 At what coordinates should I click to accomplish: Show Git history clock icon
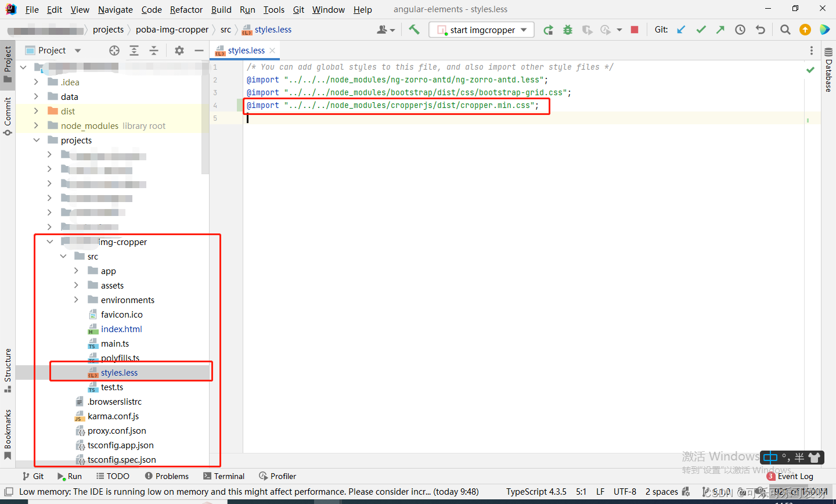click(740, 30)
